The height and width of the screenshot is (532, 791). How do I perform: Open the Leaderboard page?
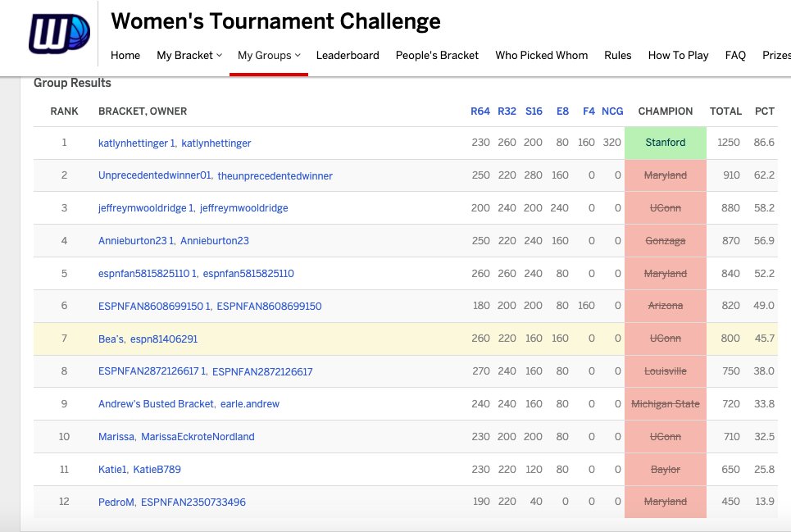point(348,56)
